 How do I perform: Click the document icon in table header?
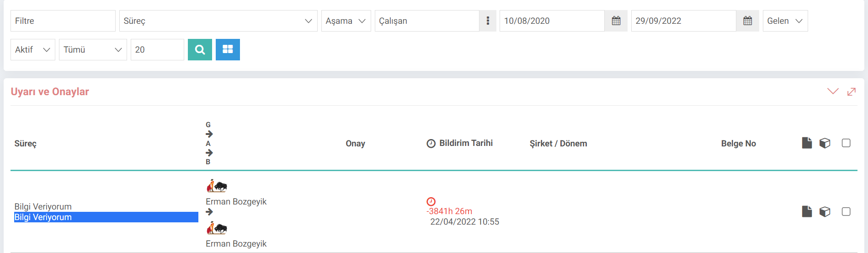(807, 143)
